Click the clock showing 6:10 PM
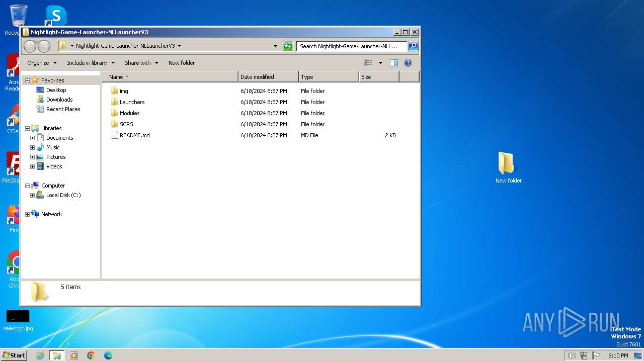The height and width of the screenshot is (362, 644). pos(618,355)
